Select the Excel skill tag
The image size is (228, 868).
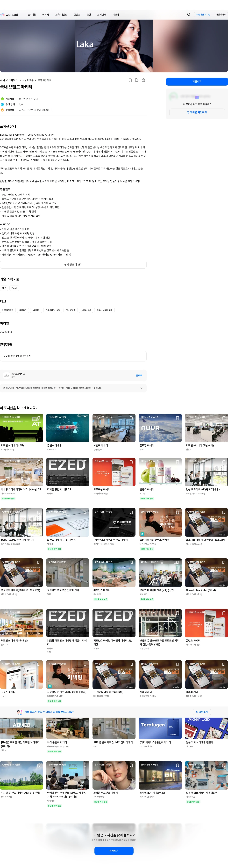[x=14, y=288]
